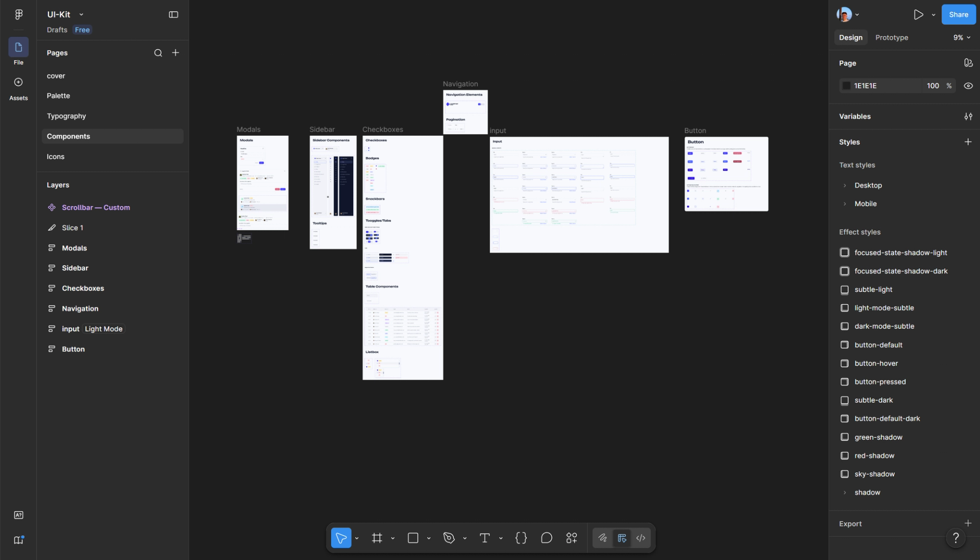Viewport: 980px width, 560px height.
Task: Open the Actions components icon
Action: click(572, 538)
